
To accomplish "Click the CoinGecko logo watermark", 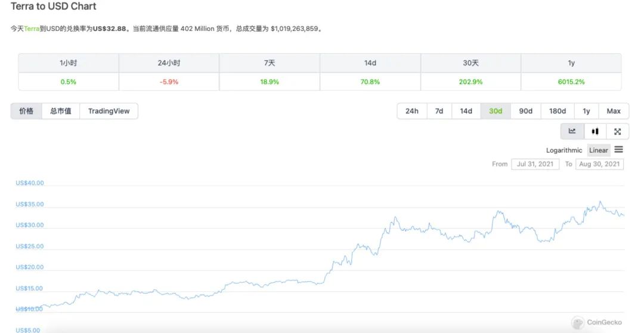I will tap(596, 322).
